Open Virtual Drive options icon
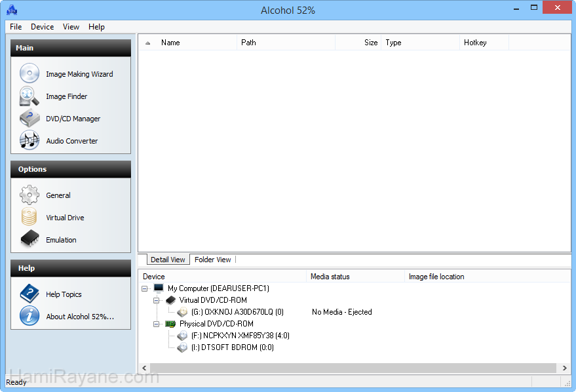Image resolution: width=576 pixels, height=392 pixels. coord(29,217)
